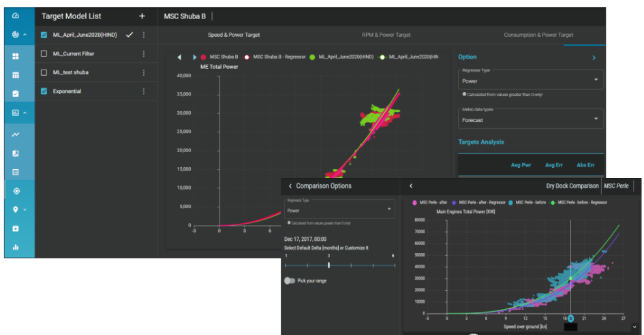Add a new target model with plus icon
Viewport: 644px width, 335px height.
point(142,16)
